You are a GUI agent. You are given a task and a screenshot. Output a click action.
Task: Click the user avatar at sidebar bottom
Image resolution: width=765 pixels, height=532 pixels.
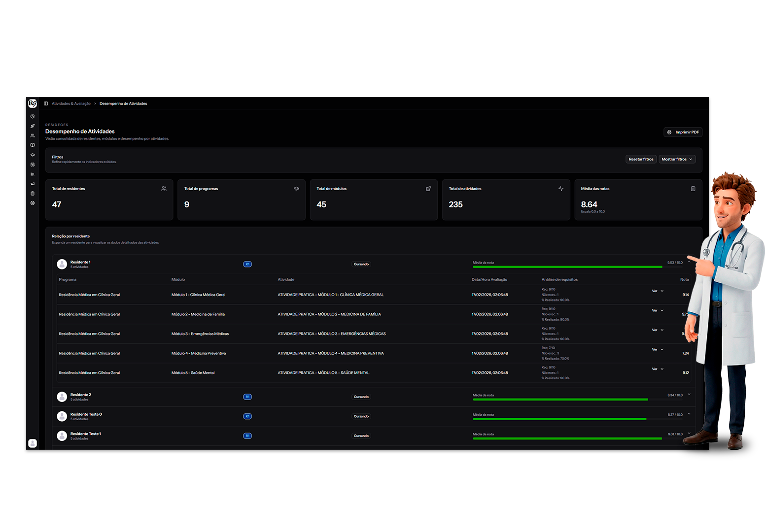click(33, 443)
